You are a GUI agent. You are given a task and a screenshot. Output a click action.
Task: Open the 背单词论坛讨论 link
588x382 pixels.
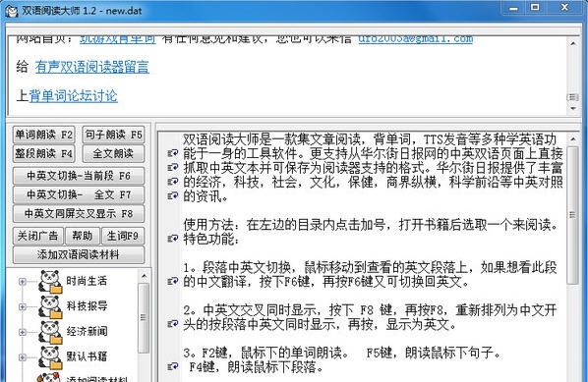(x=73, y=96)
